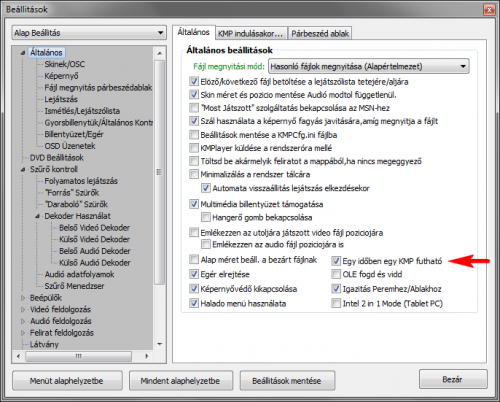
Task: Toggle Szál használata képernyő fagyás checkbox
Action: (x=194, y=121)
